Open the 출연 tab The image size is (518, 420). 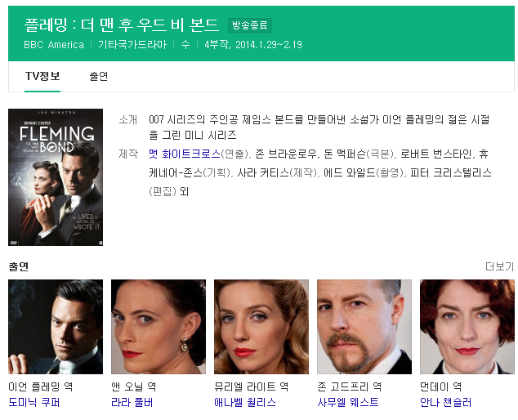(x=98, y=76)
